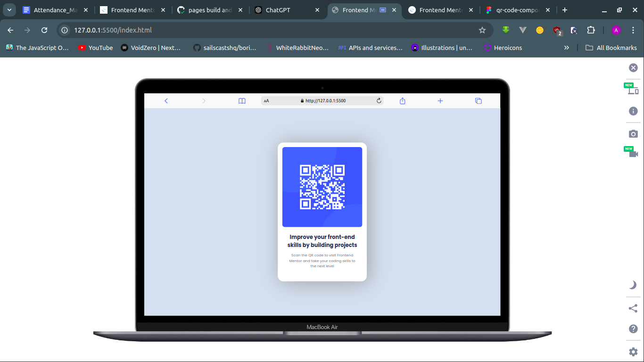Reload the page in Chrome
Viewport: 644px width, 362px height.
(x=44, y=30)
